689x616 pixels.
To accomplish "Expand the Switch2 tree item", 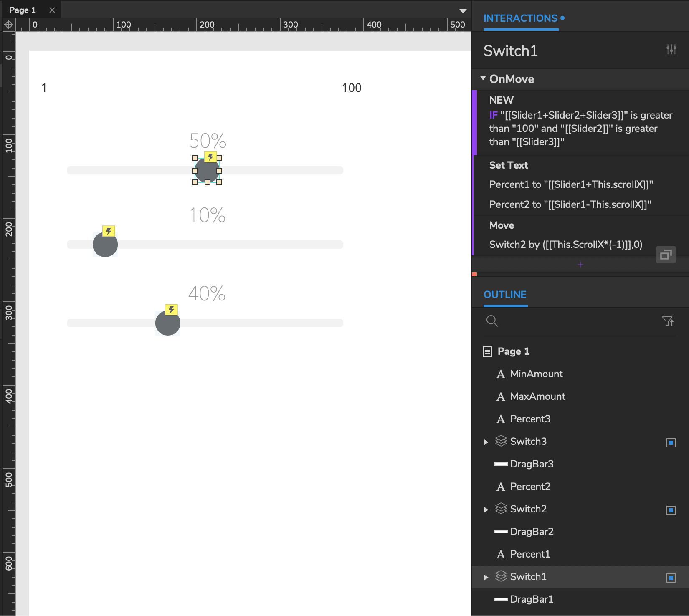I will (x=486, y=510).
